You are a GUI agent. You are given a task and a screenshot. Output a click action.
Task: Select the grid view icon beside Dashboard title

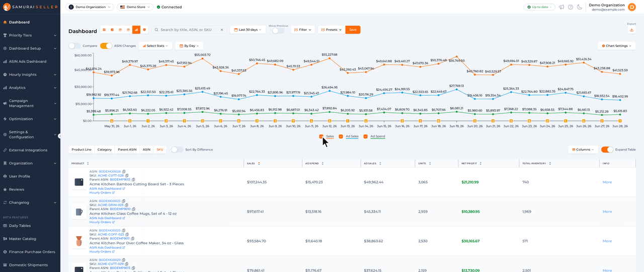[x=104, y=30]
